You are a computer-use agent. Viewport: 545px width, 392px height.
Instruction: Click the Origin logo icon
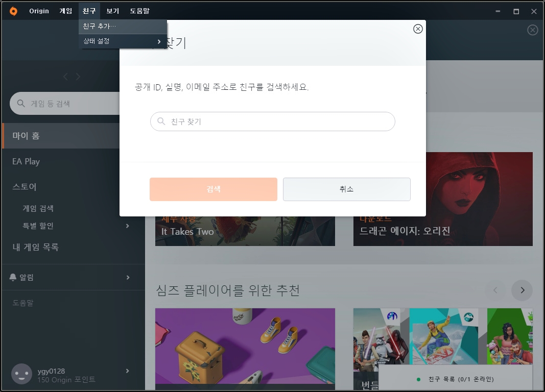tap(13, 11)
